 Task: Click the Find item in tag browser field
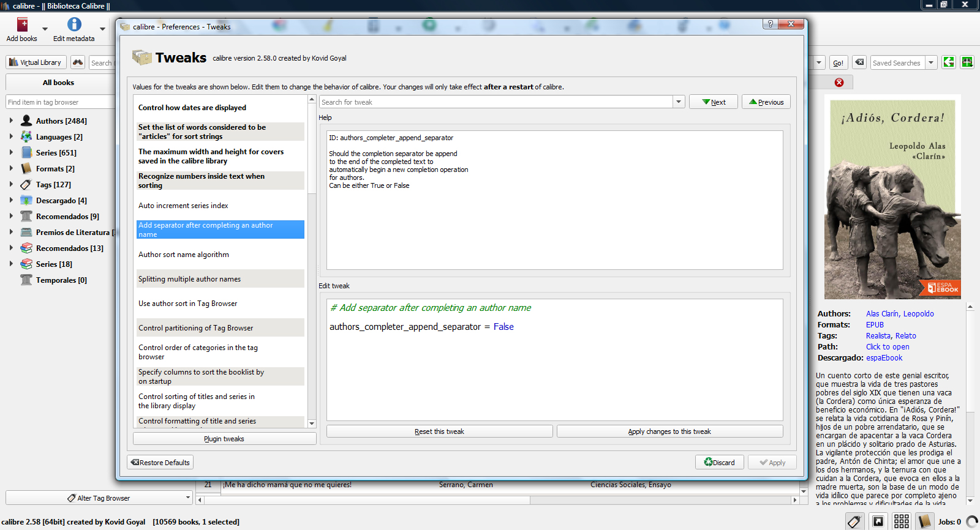pyautogui.click(x=60, y=102)
